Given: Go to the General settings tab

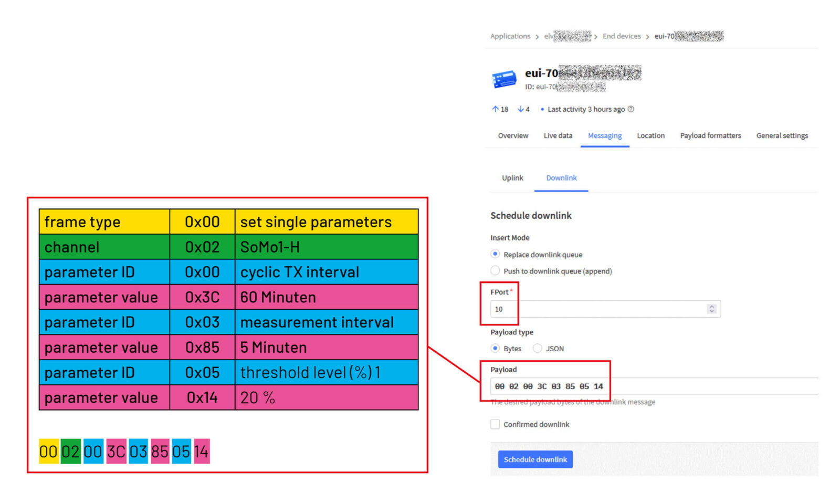Looking at the screenshot, I should tap(782, 135).
